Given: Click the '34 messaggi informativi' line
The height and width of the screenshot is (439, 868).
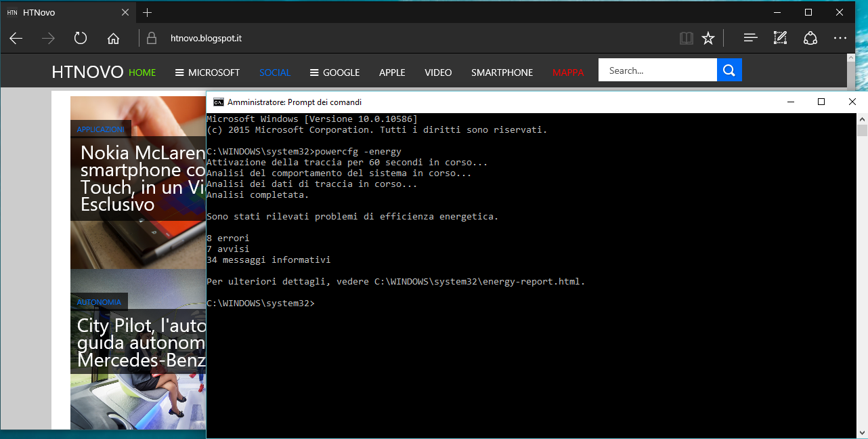Looking at the screenshot, I should coord(269,260).
